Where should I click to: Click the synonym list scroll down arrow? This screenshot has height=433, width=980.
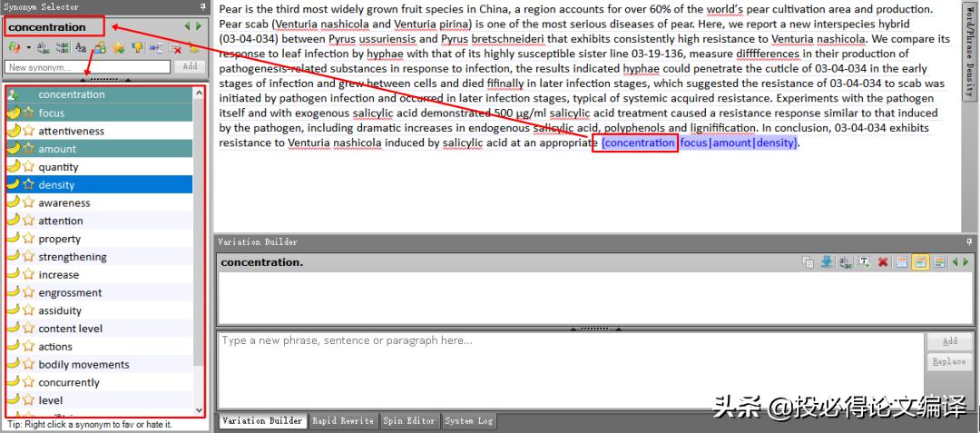[x=199, y=410]
